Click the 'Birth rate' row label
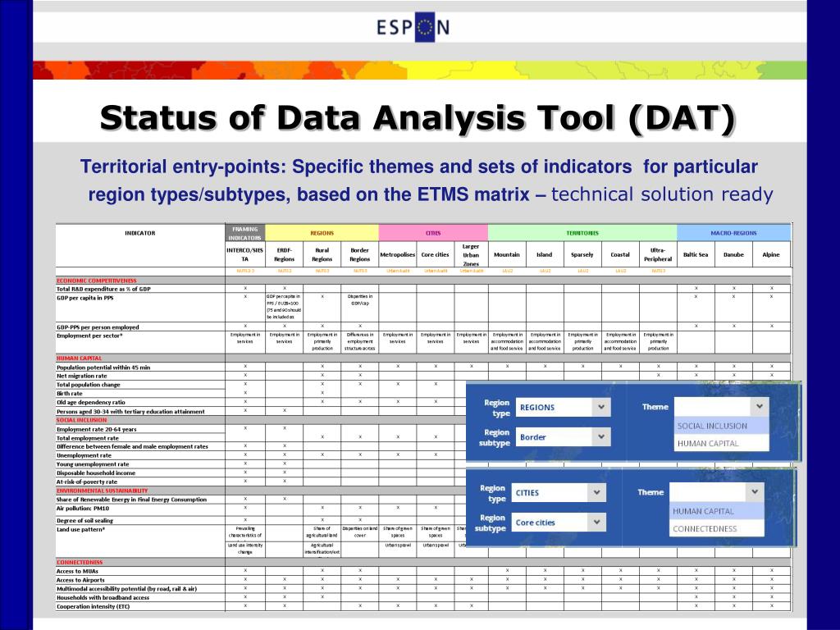 click(70, 393)
